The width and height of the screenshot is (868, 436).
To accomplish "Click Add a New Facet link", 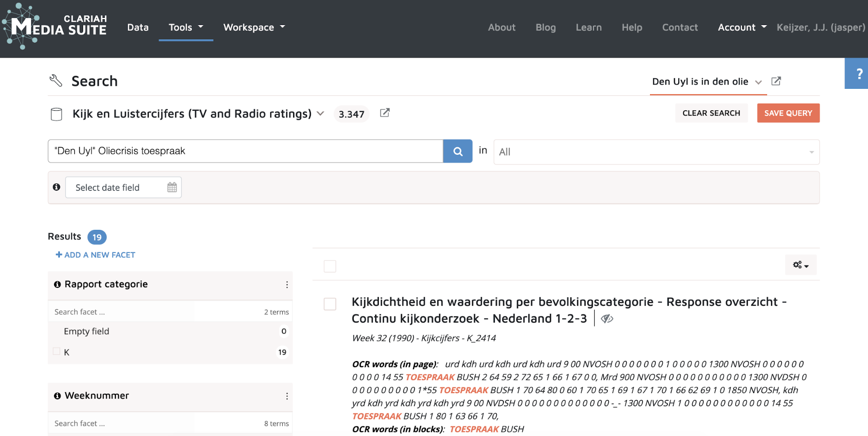I will (95, 255).
